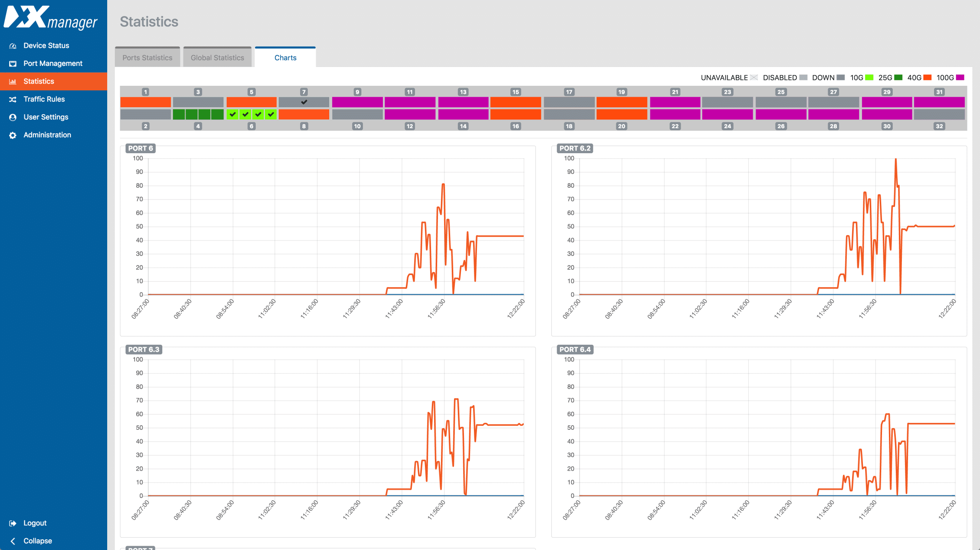The height and width of the screenshot is (550, 980).
Task: Uncheck first green sub-port of port 6
Action: (232, 115)
